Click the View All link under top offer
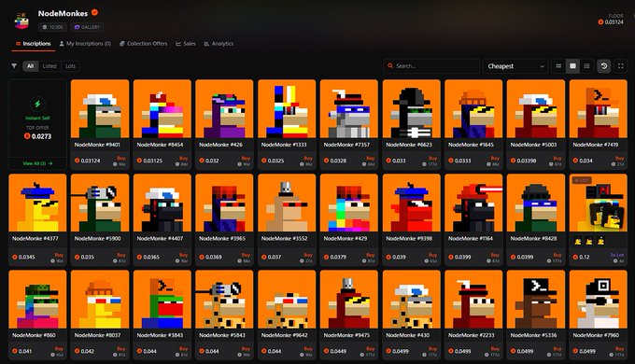 tap(37, 163)
